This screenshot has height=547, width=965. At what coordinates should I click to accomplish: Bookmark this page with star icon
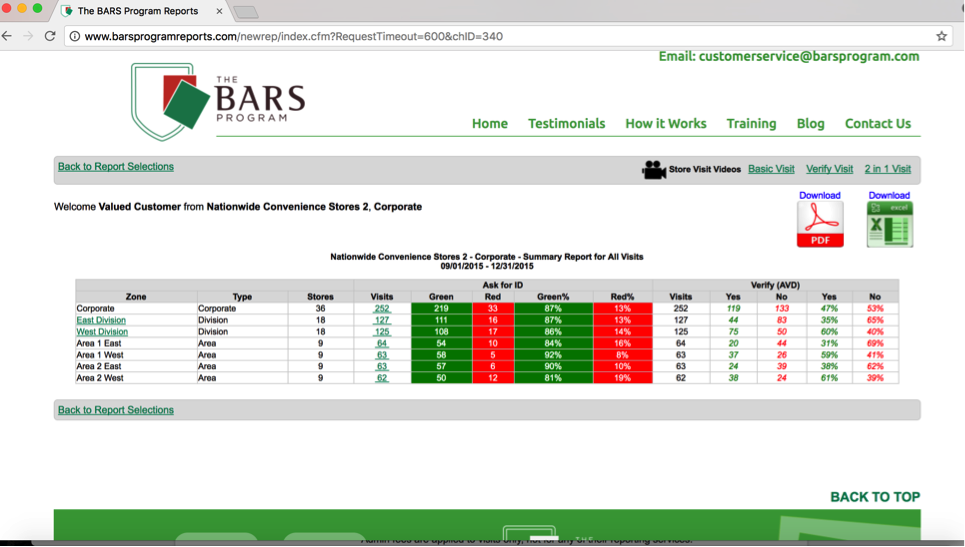point(942,36)
